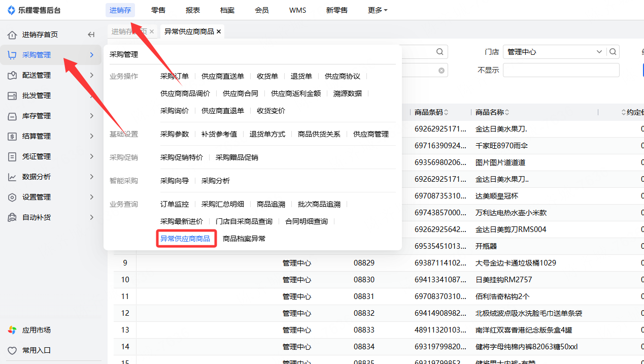This screenshot has height=364, width=644.
Task: Clear the input using the gray circle x icon
Action: click(442, 71)
